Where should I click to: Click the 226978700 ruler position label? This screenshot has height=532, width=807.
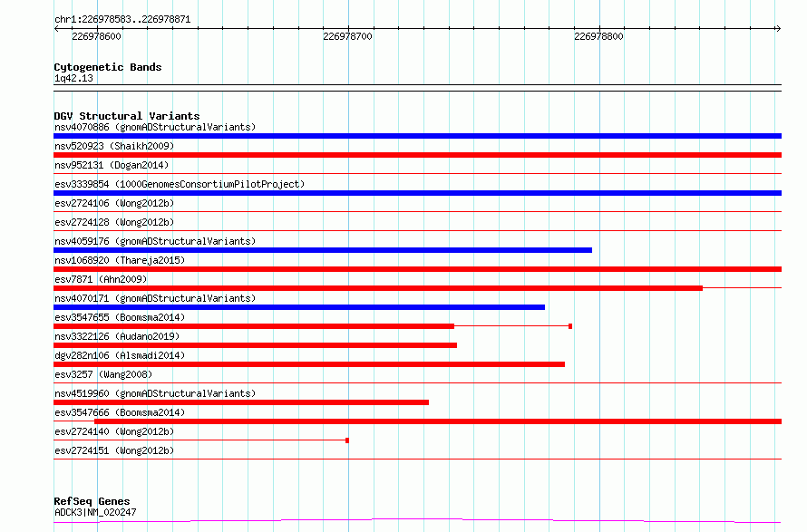347,36
